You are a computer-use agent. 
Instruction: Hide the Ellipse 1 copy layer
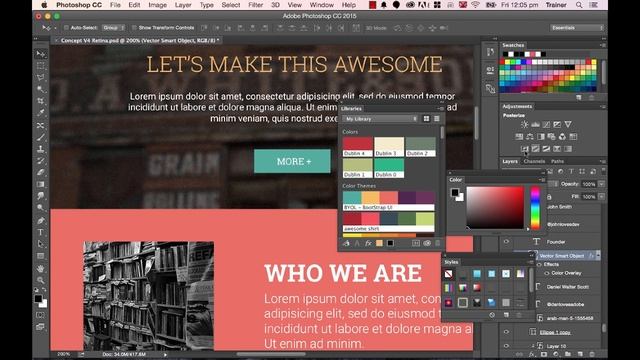pyautogui.click(x=507, y=332)
